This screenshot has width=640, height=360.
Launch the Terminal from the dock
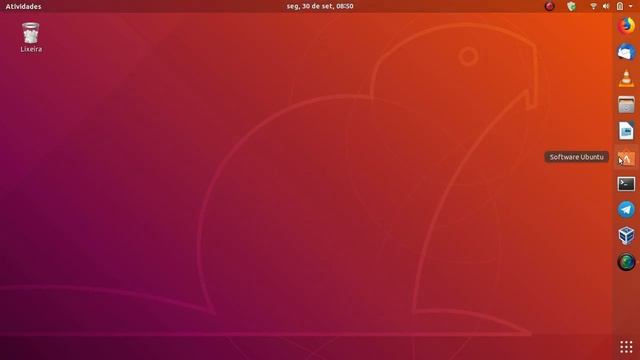pos(626,184)
